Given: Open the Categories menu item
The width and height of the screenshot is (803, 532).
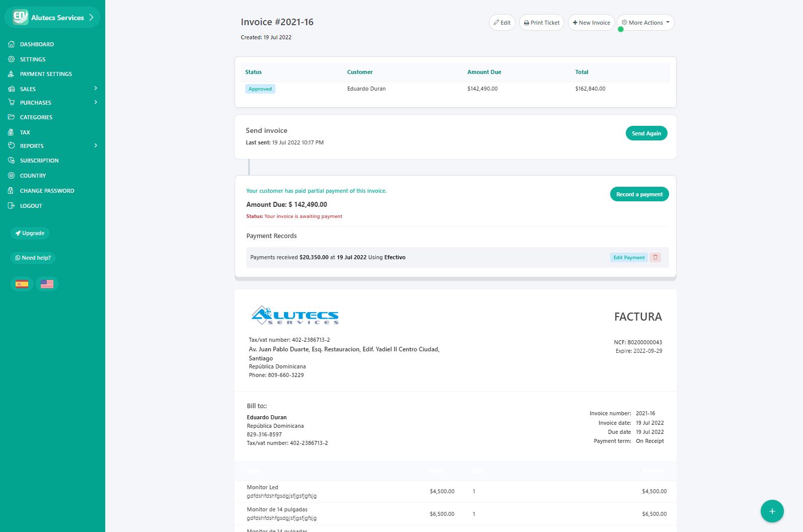Looking at the screenshot, I should click(36, 117).
